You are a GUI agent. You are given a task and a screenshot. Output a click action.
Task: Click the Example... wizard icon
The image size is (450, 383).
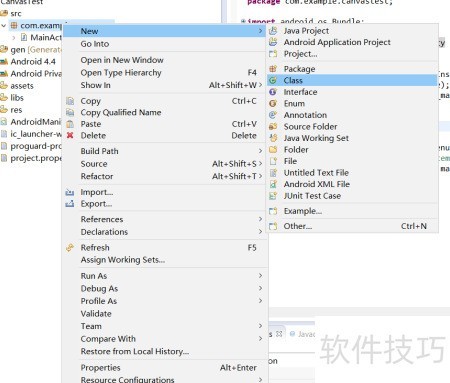(x=273, y=211)
